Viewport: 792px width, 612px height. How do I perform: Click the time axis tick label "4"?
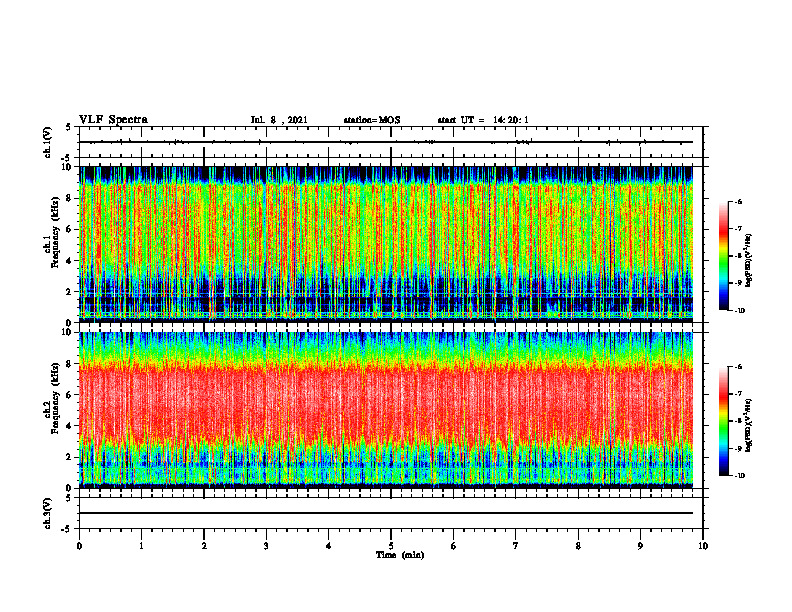pyautogui.click(x=329, y=546)
